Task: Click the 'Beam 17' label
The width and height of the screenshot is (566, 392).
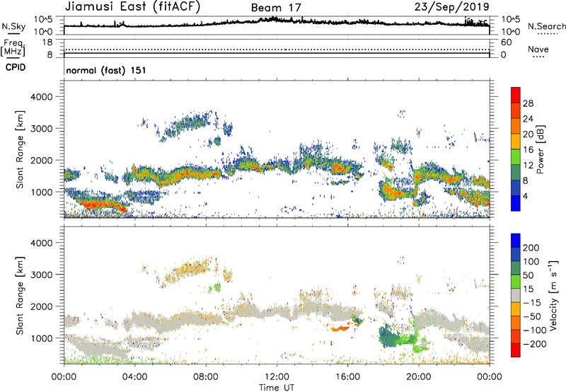Action: coord(276,8)
